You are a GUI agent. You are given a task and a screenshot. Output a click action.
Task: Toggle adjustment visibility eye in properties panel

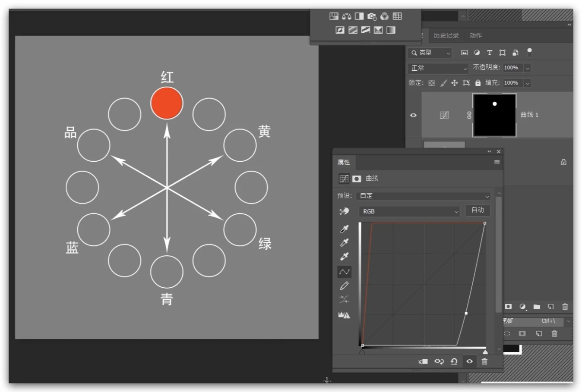click(469, 361)
